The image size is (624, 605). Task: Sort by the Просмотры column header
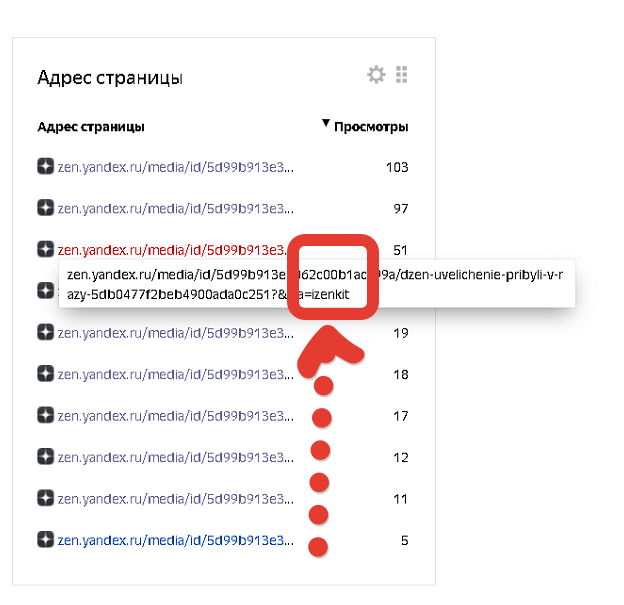coord(371,127)
